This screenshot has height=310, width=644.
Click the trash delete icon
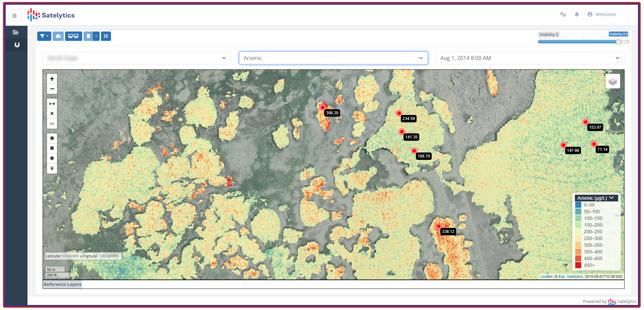tap(88, 36)
